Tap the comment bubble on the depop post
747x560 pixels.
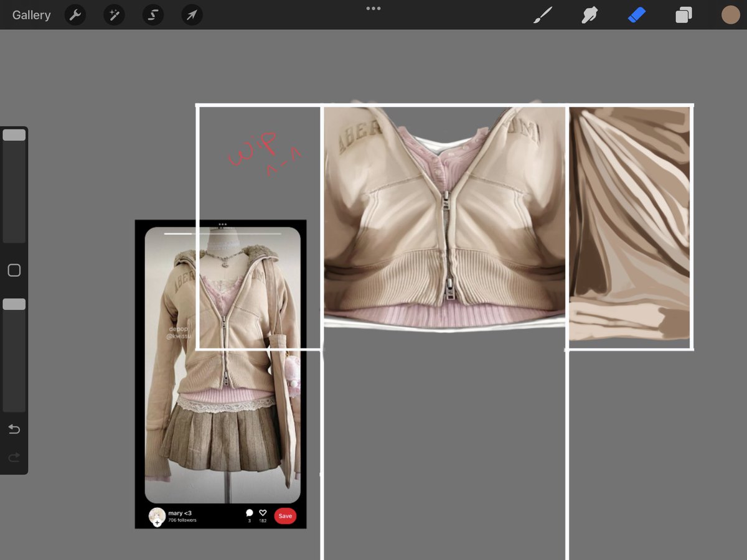pos(250,511)
